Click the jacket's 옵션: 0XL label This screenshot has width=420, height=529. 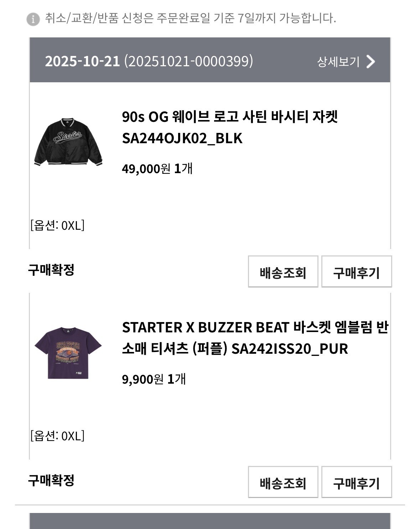[57, 225]
